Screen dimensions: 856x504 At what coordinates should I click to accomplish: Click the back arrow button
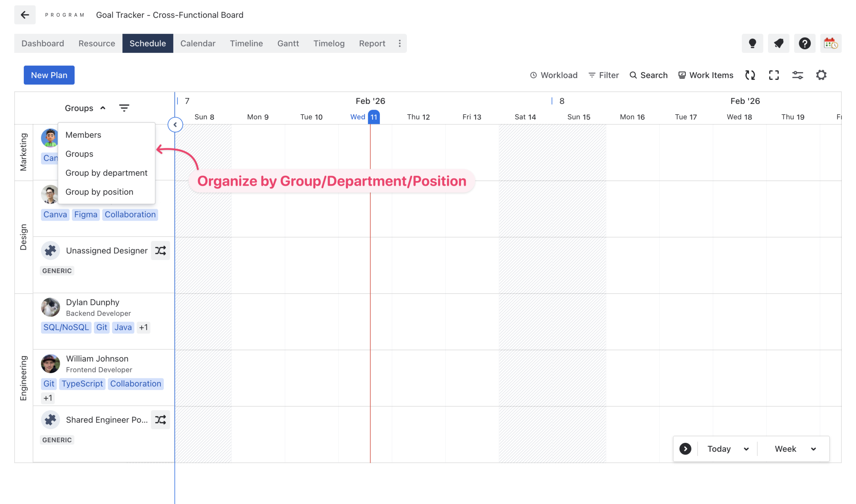click(25, 15)
